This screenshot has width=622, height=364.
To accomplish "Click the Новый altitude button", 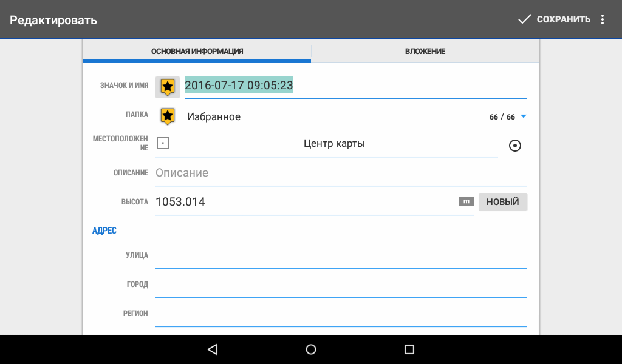I will click(502, 202).
